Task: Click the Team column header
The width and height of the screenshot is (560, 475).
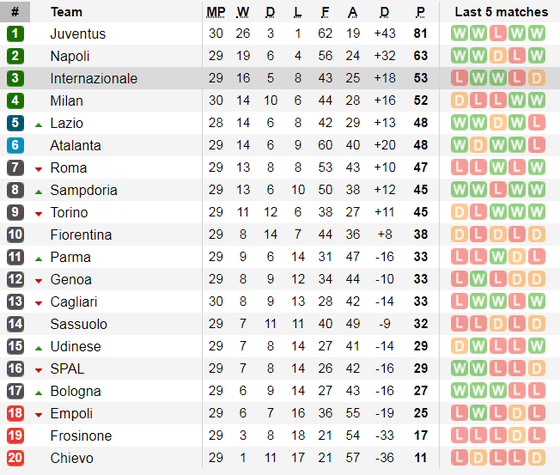Action: [x=66, y=12]
